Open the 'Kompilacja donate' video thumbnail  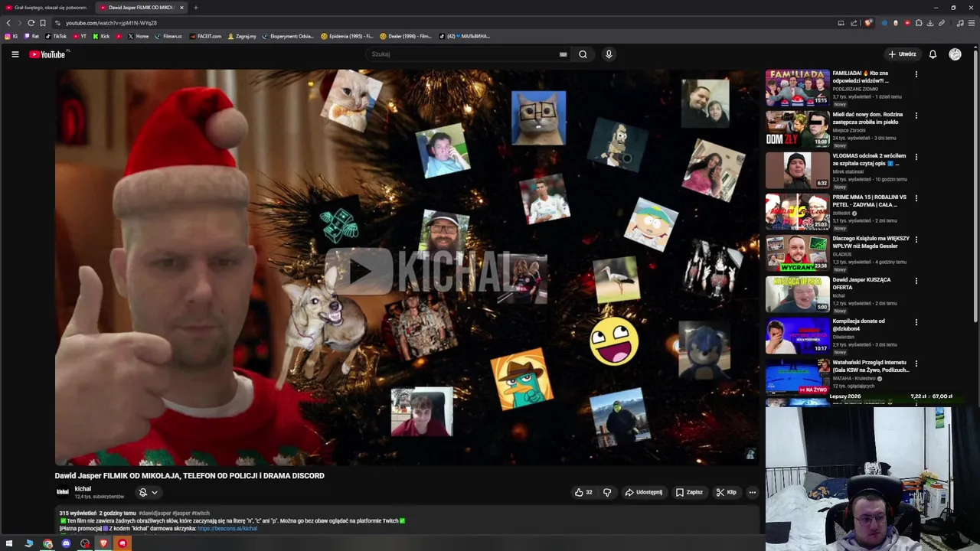pos(797,336)
